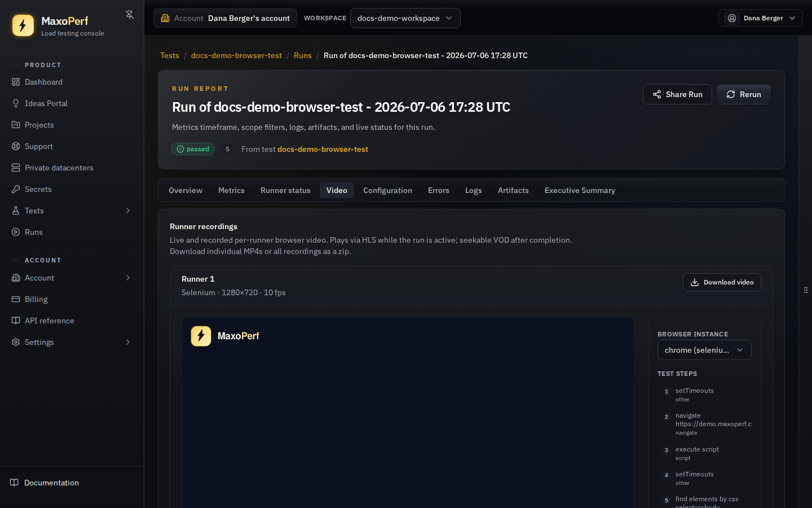
Task: Click the Billing credit card icon
Action: 16,299
